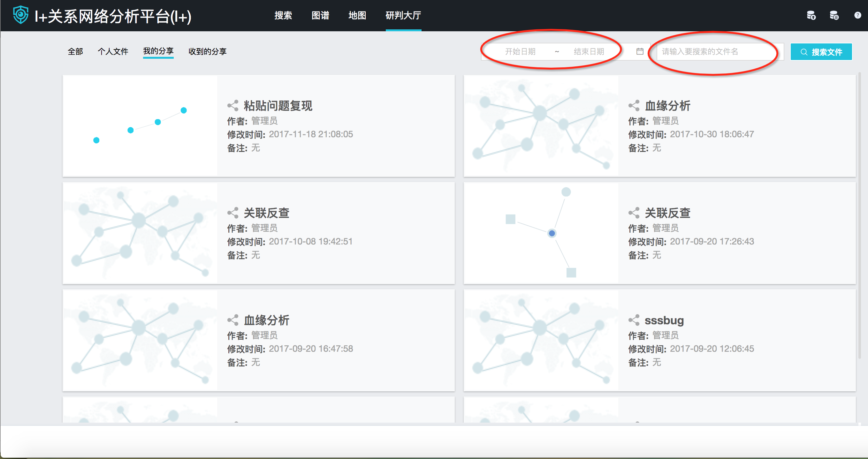The height and width of the screenshot is (459, 868).
Task: Show the 全部 files filter
Action: tap(75, 51)
